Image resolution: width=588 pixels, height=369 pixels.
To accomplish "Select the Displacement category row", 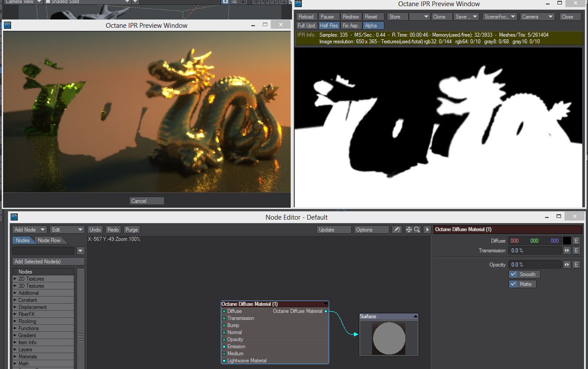I will (x=43, y=307).
